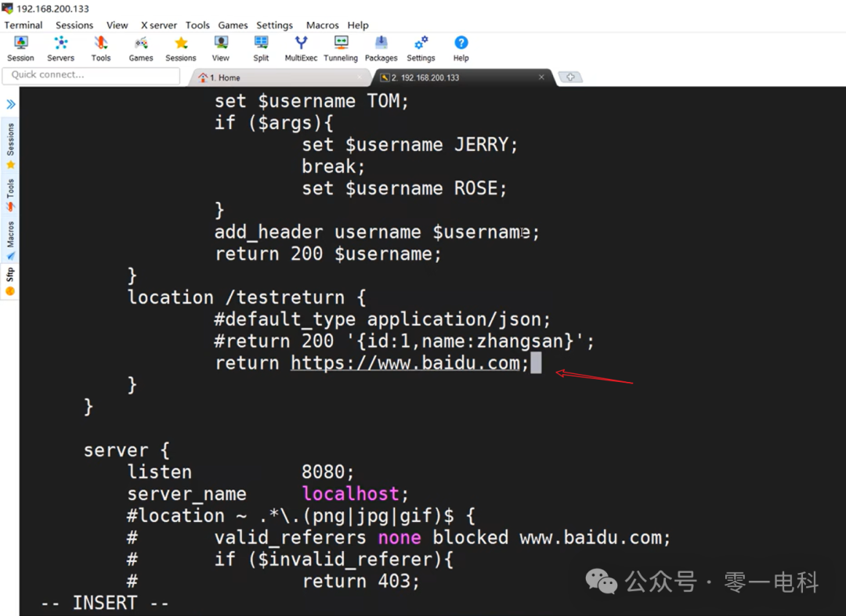
Task: Expand the left sidebar with the chevron
Action: 10,102
